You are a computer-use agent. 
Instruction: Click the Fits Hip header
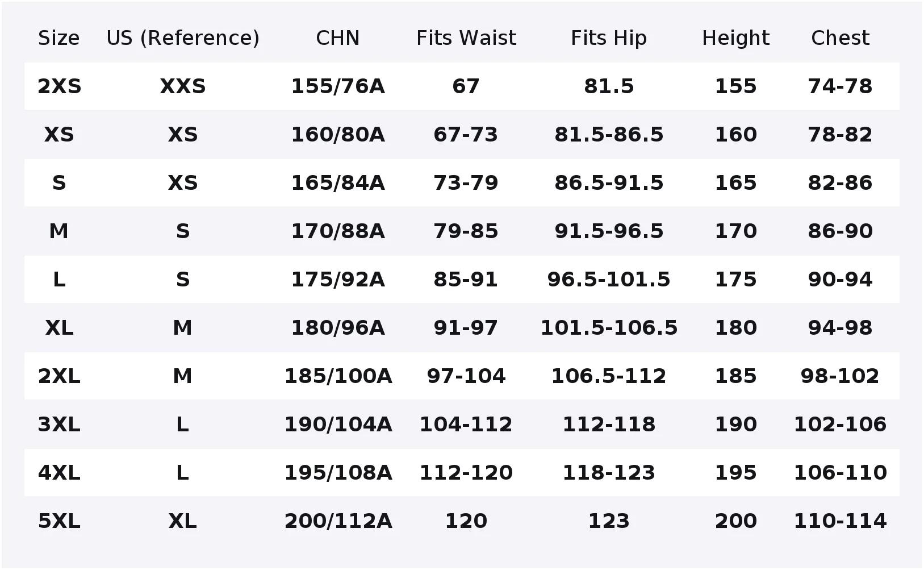609,38
